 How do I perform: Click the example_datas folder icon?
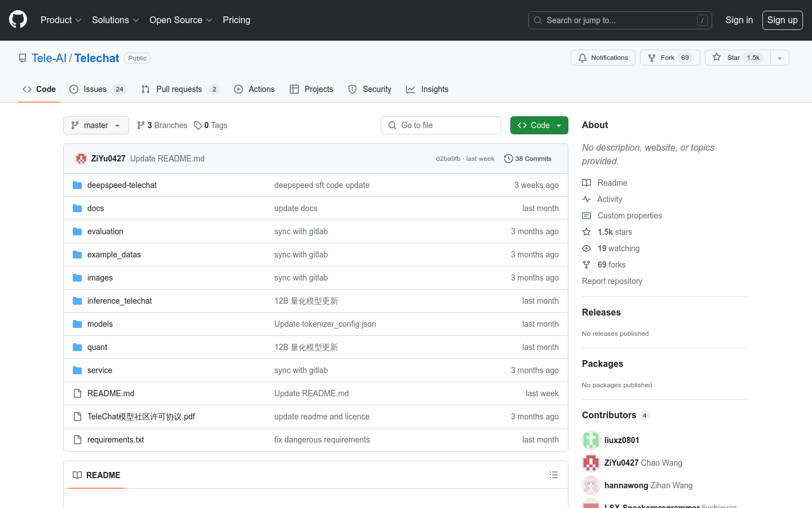77,255
